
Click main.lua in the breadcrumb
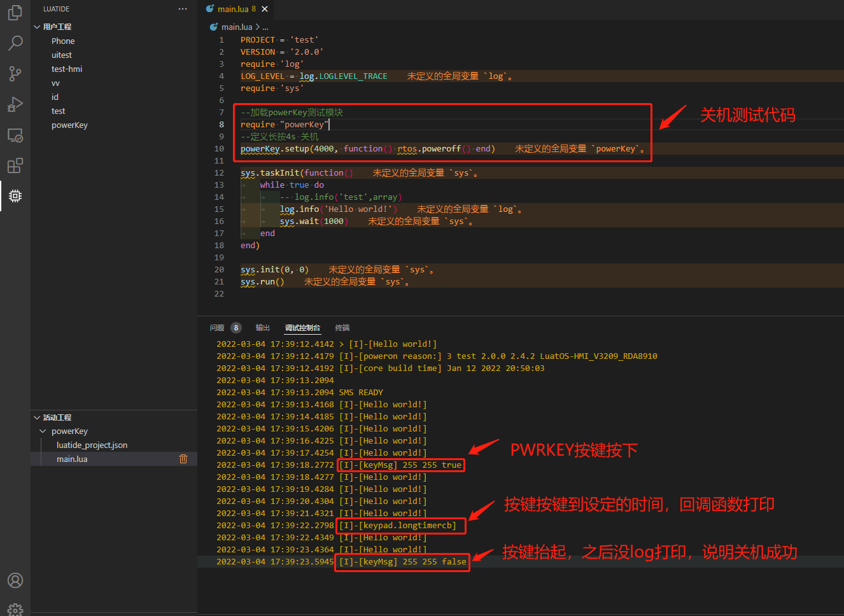click(237, 27)
